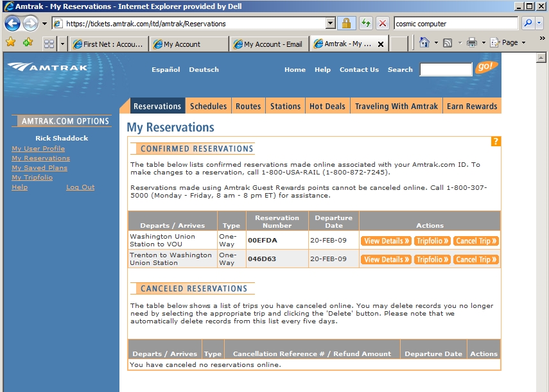
Task: Click the Print icon
Action: [x=472, y=42]
